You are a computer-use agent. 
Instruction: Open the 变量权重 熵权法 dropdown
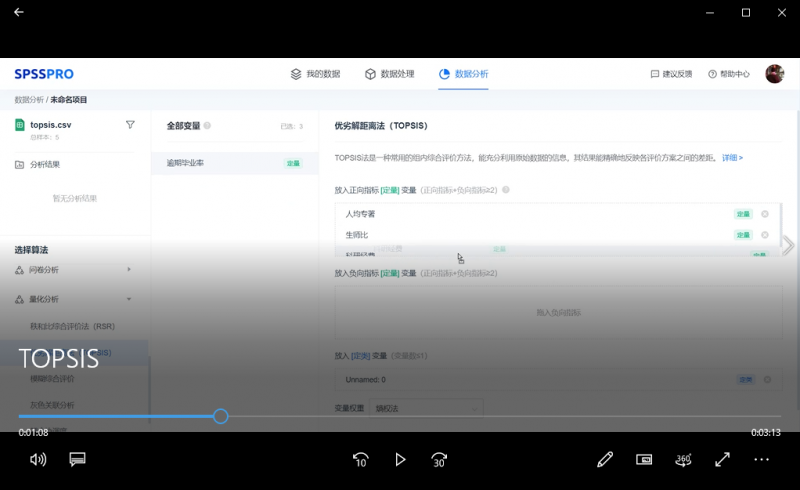pyautogui.click(x=426, y=408)
